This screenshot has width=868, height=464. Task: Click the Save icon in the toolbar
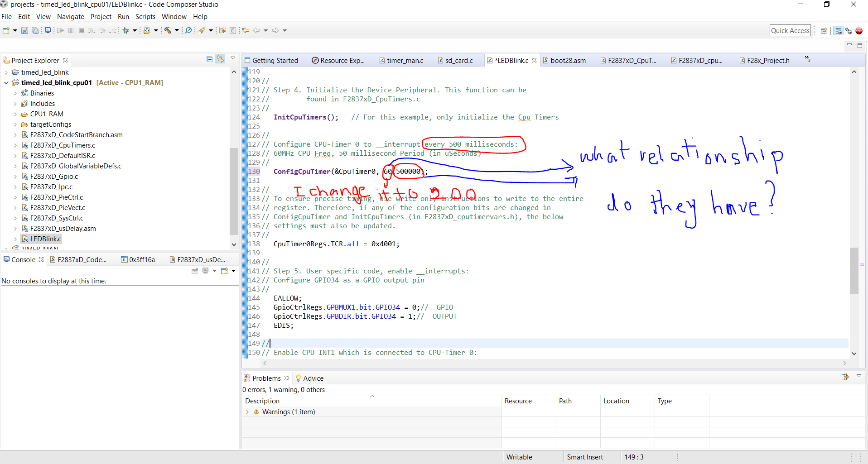pos(25,30)
